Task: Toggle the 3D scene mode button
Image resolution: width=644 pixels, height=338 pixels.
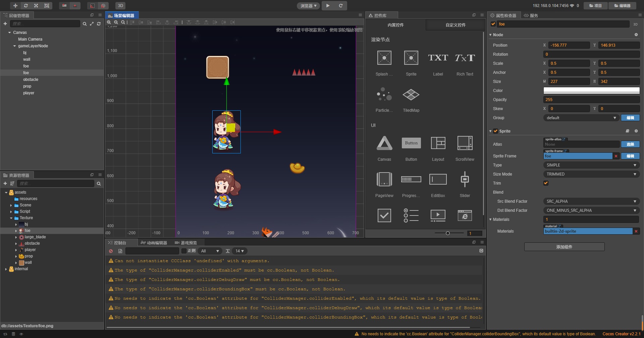Action: point(120,6)
